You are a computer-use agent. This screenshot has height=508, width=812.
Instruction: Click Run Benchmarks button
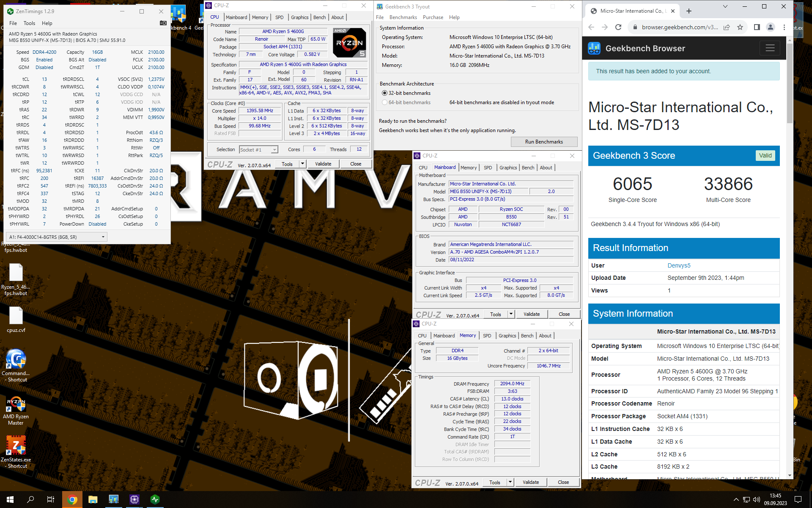pyautogui.click(x=544, y=142)
